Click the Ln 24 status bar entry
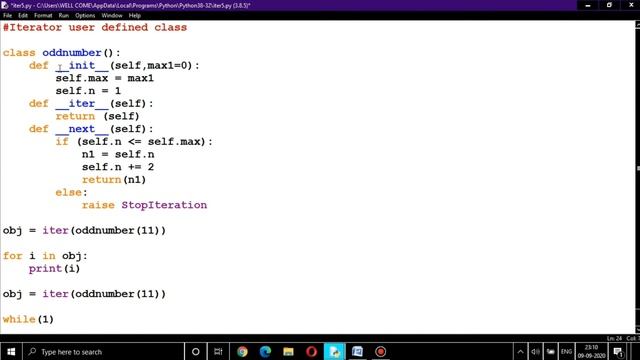This screenshot has height=360, width=640. [614, 338]
